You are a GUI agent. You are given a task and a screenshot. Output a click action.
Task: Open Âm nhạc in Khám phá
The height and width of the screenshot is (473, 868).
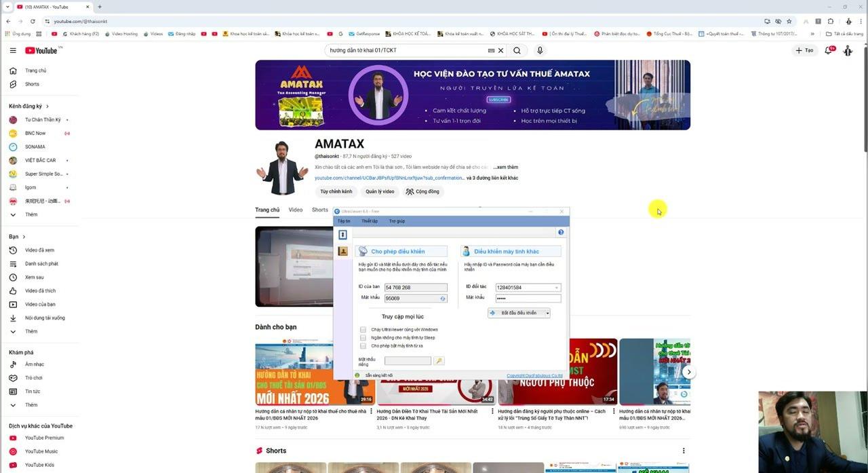(34, 364)
